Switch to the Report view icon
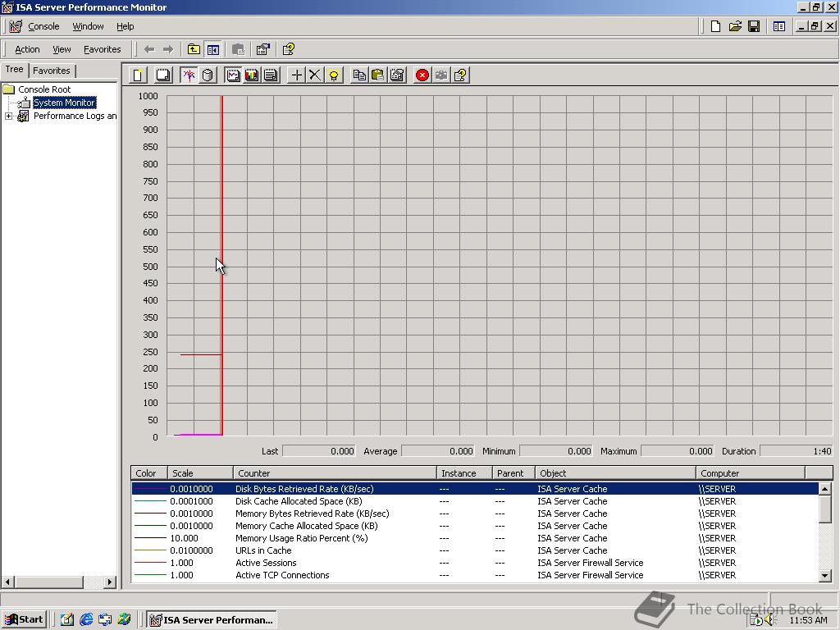840x630 pixels. tap(271, 75)
